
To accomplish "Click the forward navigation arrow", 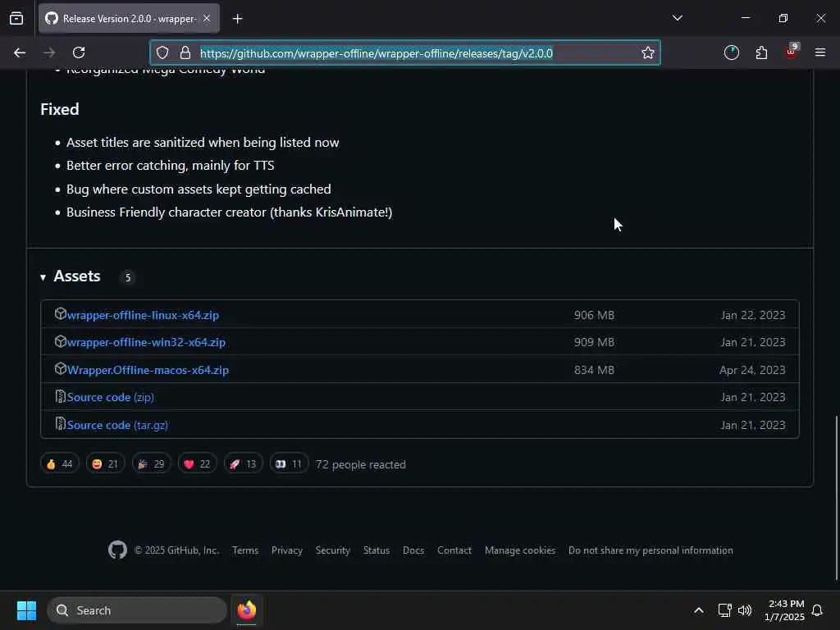I will [48, 52].
